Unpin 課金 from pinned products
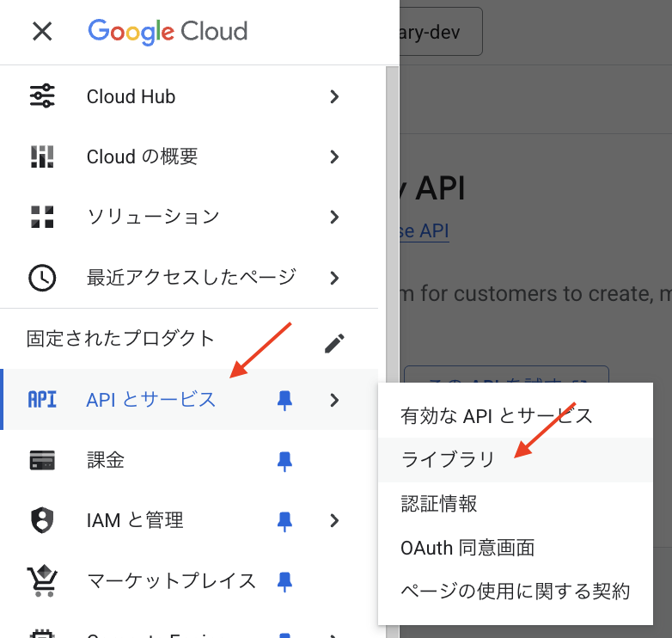The width and height of the screenshot is (672, 638). coord(284,460)
